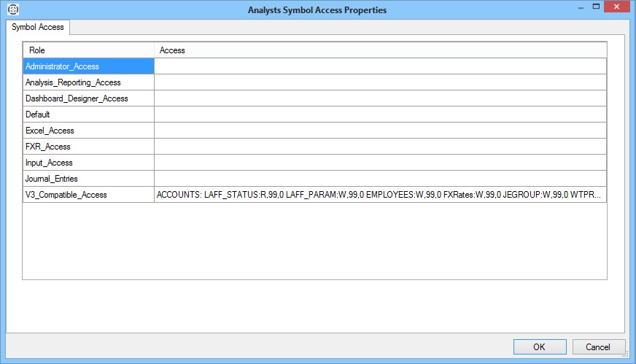This screenshot has height=364, width=636.
Task: Click the Access column header
Action: 379,50
